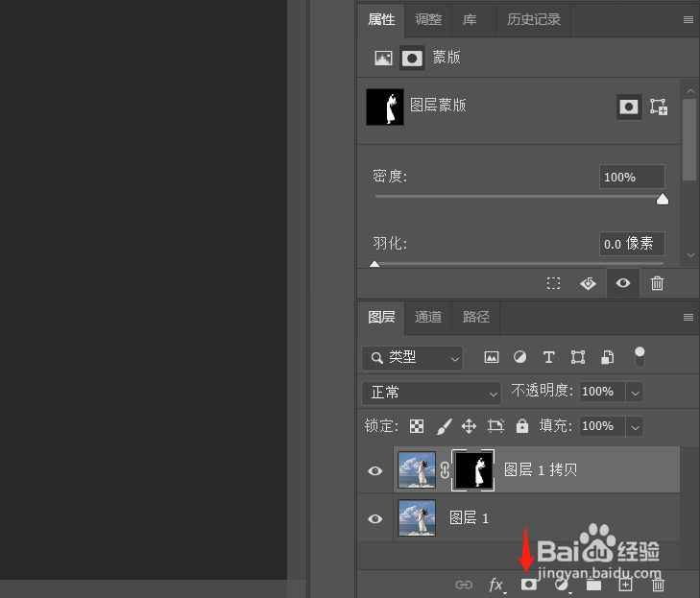The width and height of the screenshot is (700, 598).
Task: Select the 图层 1 layer name
Action: 469,518
